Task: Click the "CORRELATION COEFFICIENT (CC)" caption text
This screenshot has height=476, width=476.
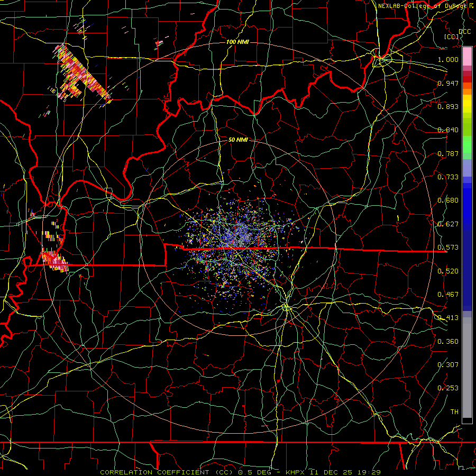Action: coord(167,472)
